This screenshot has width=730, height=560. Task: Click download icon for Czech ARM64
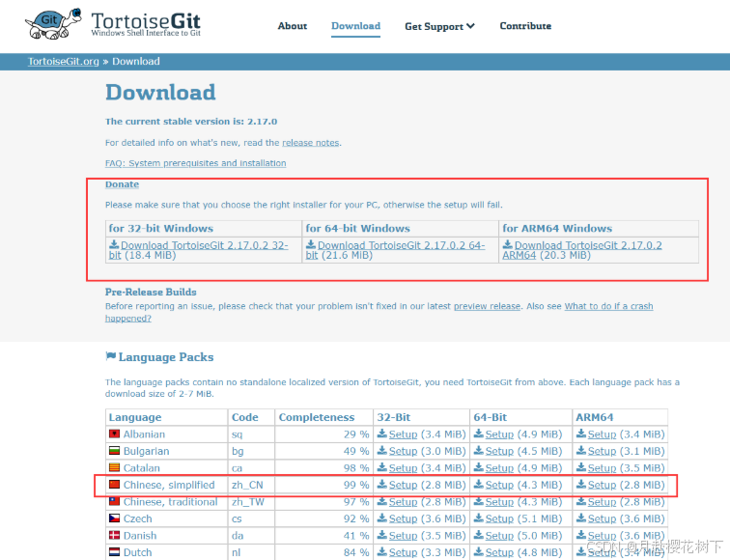click(x=581, y=518)
